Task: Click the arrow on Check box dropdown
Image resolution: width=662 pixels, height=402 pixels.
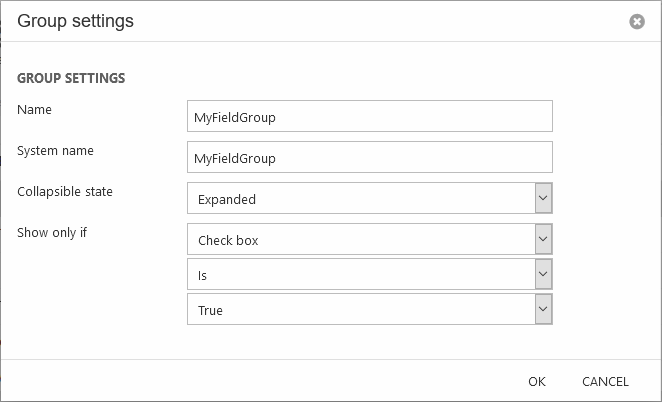Action: point(543,239)
